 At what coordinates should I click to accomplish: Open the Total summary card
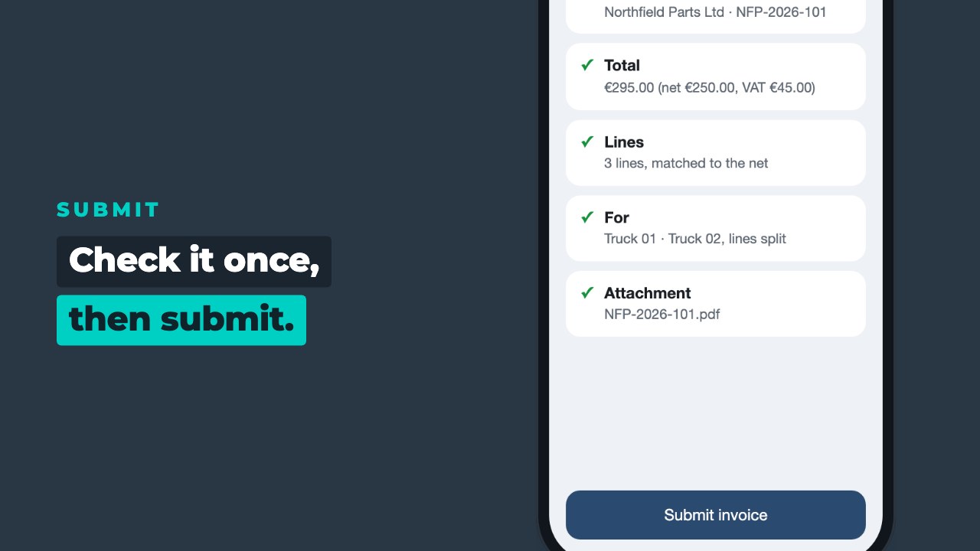(716, 77)
